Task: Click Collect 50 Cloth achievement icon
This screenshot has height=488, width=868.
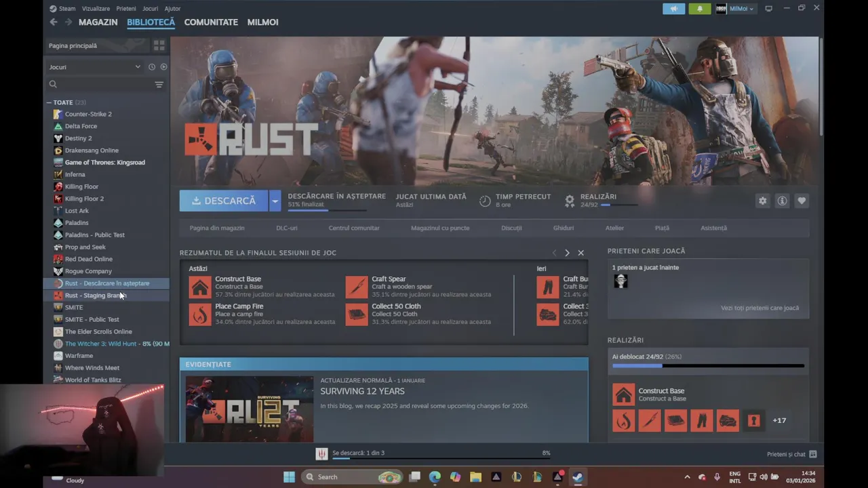Action: [x=357, y=314]
